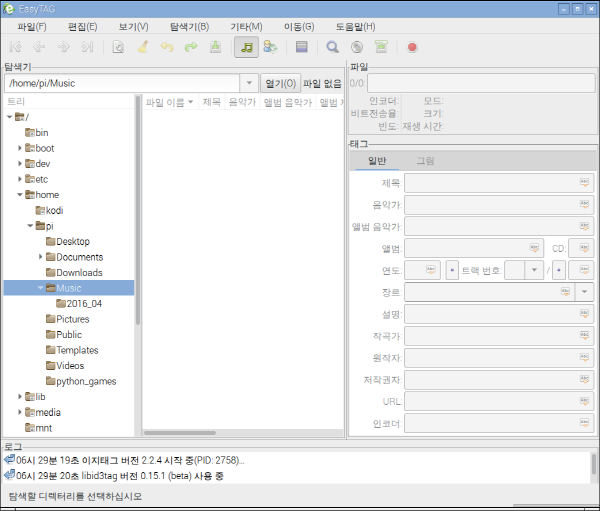Screen dimensions: 600x511
Task: Click sequential track number button
Action: pyautogui.click(x=452, y=270)
